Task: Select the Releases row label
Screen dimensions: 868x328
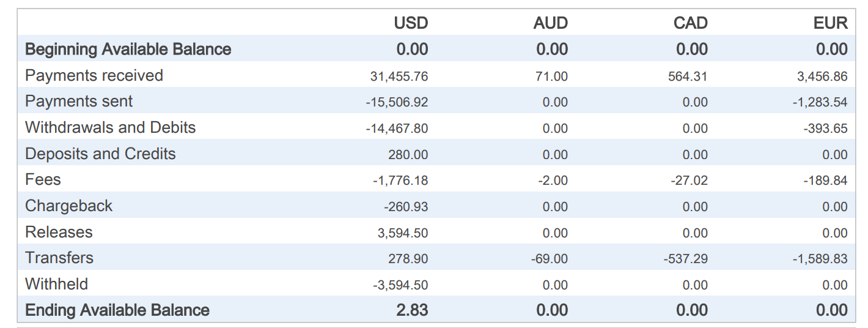Action: [59, 232]
